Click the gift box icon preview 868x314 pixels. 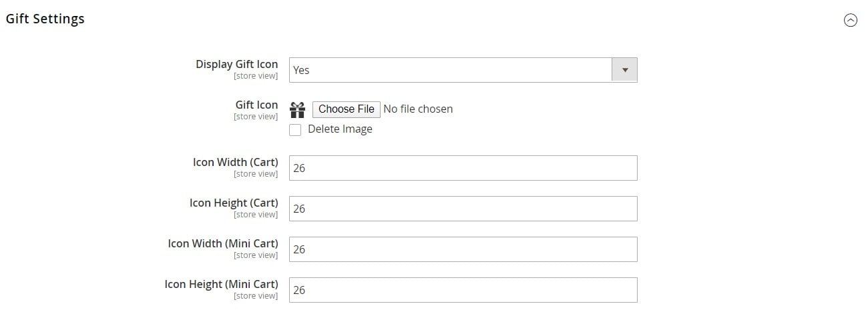[x=298, y=109]
